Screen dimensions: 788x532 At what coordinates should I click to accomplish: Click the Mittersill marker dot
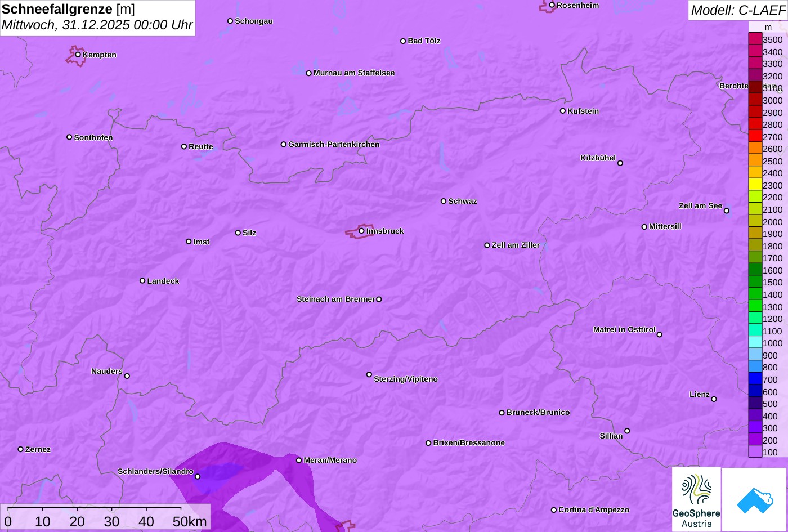(x=644, y=227)
